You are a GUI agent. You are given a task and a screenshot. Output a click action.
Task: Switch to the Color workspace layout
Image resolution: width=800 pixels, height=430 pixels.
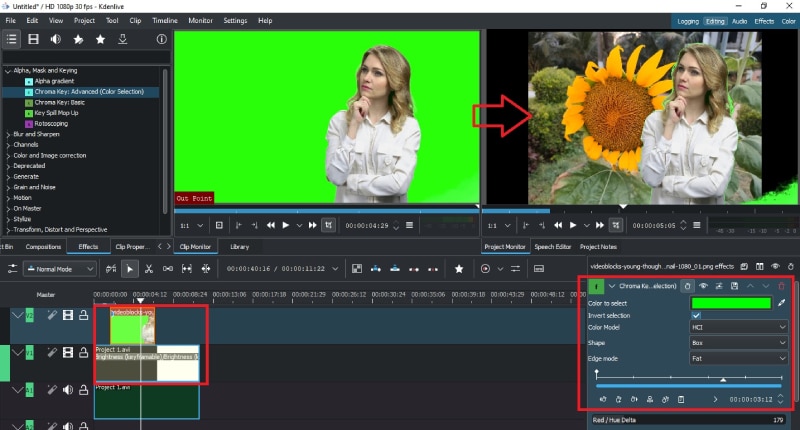coord(788,20)
